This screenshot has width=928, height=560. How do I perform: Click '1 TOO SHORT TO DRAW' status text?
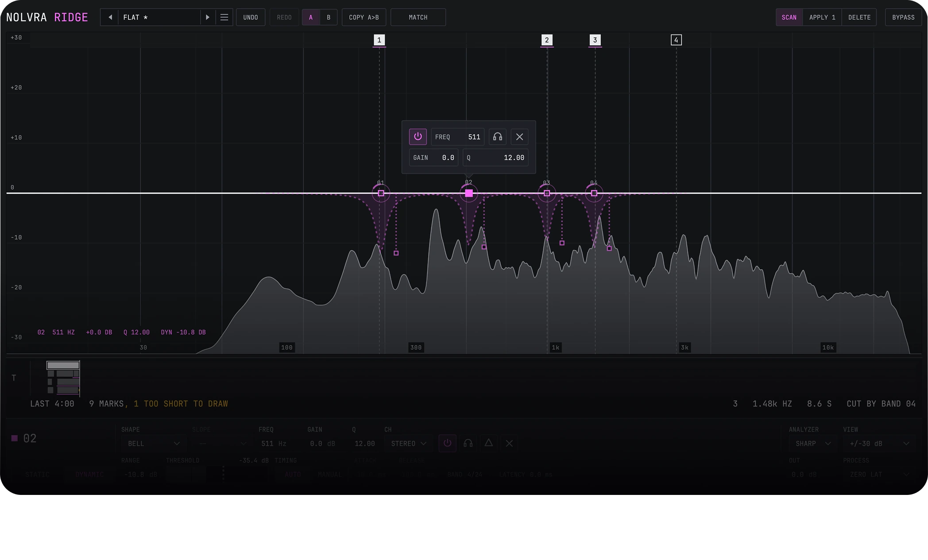[181, 404]
